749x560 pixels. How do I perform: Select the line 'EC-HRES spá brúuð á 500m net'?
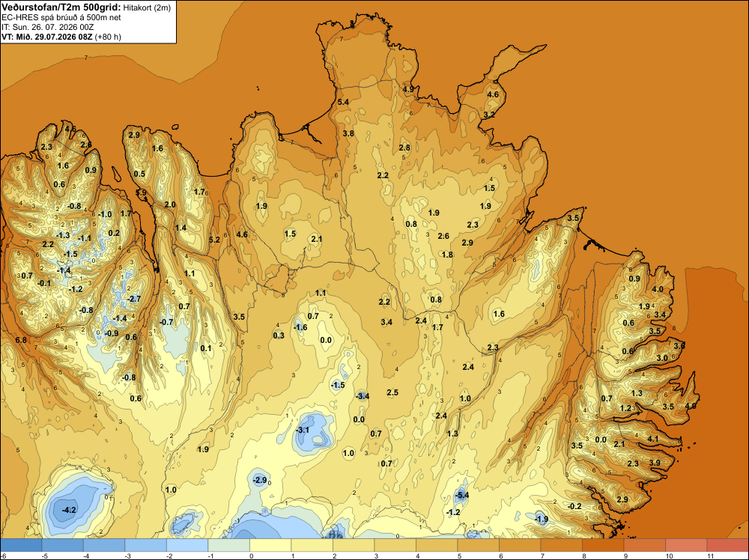[x=61, y=17]
